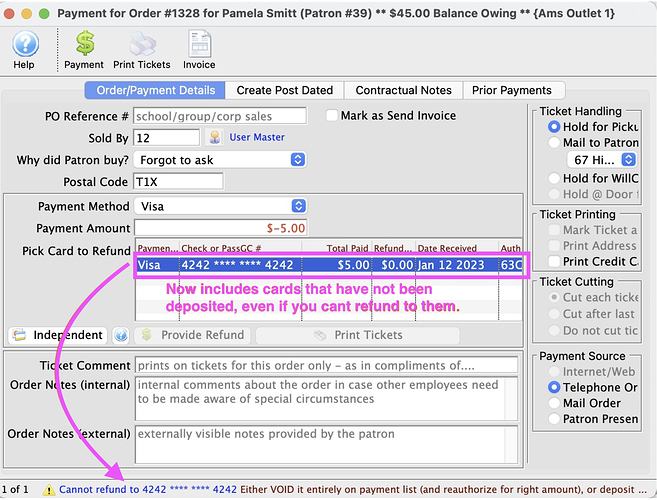Viewport: 657px width, 500px height.
Task: Click the Date Received column header
Action: click(457, 248)
